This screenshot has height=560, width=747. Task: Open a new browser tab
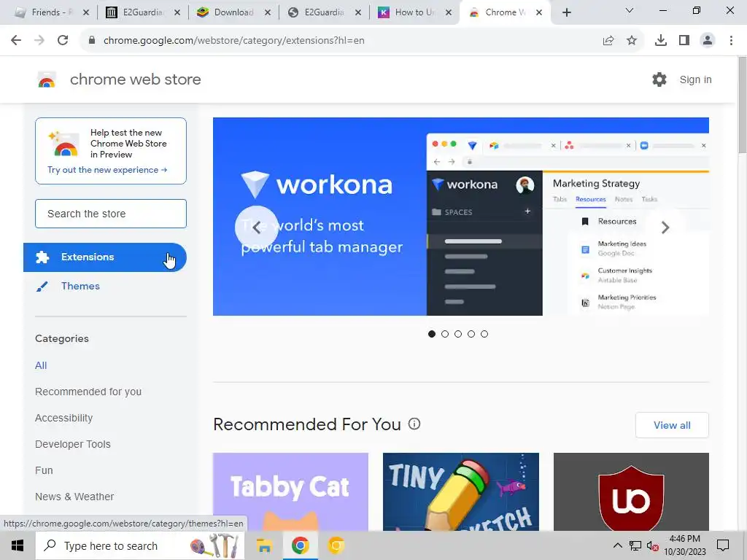[566, 12]
